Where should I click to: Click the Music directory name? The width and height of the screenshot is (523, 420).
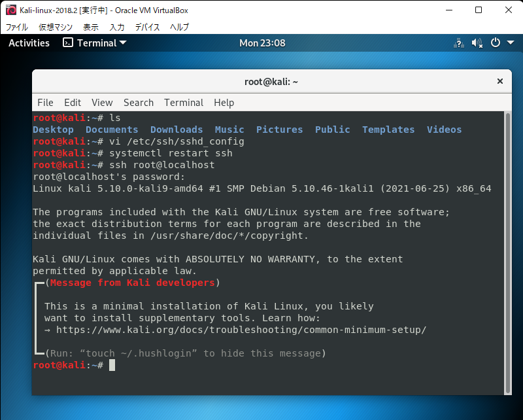pyautogui.click(x=229, y=130)
